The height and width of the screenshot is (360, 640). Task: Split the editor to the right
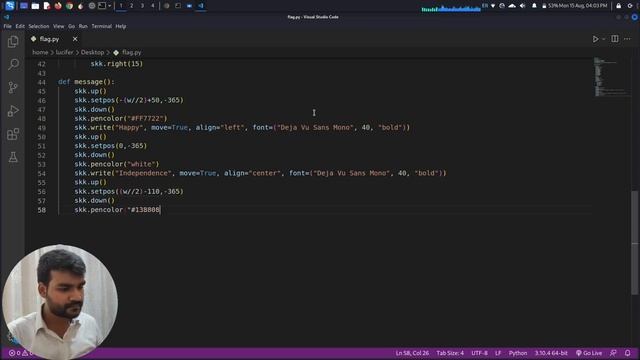(615, 39)
